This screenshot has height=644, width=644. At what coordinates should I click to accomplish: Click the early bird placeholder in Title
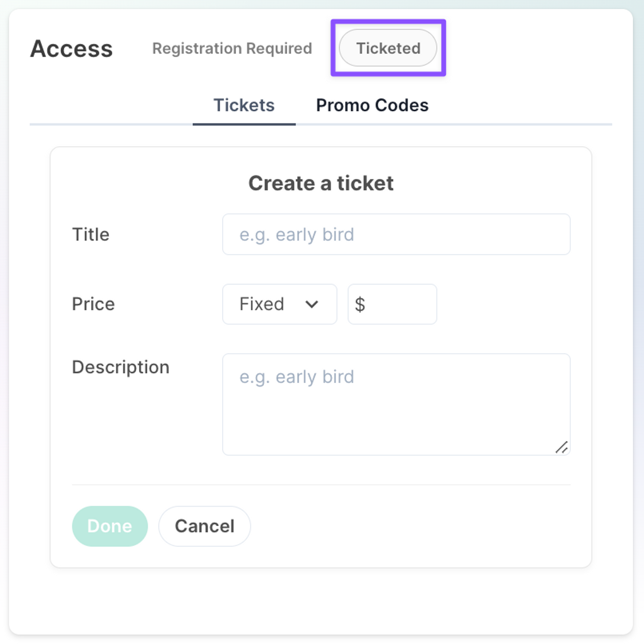click(297, 235)
